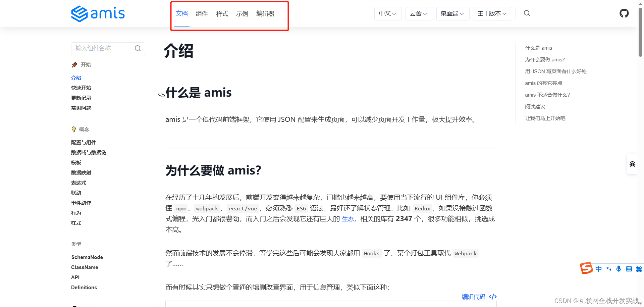Open 事件动作 sidebar page
This screenshot has width=644, height=307.
point(81,203)
